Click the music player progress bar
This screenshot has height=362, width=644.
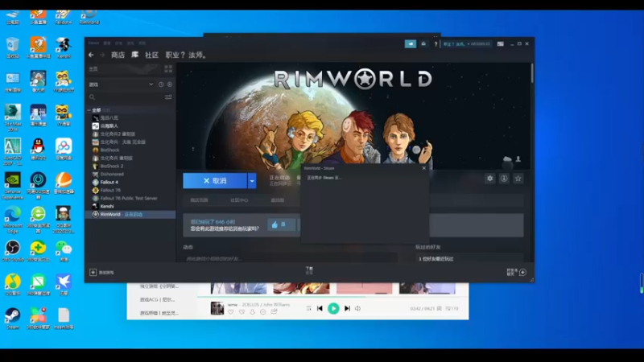click(332, 296)
